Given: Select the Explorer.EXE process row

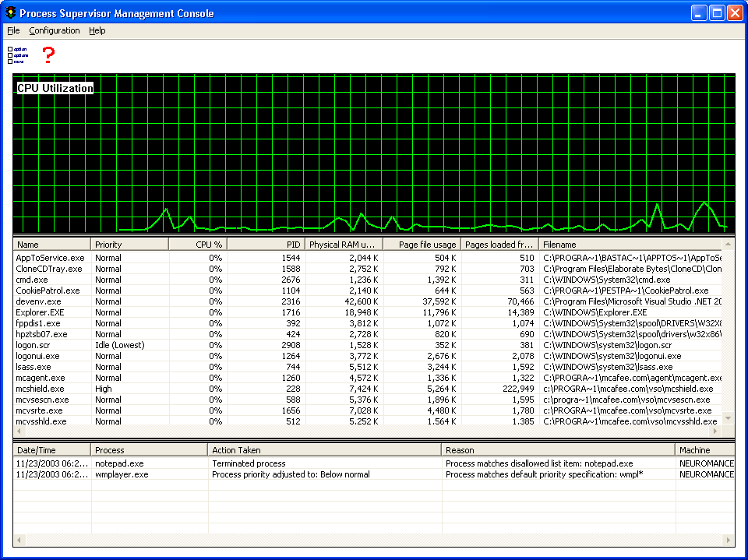Looking at the screenshot, I should click(x=51, y=312).
